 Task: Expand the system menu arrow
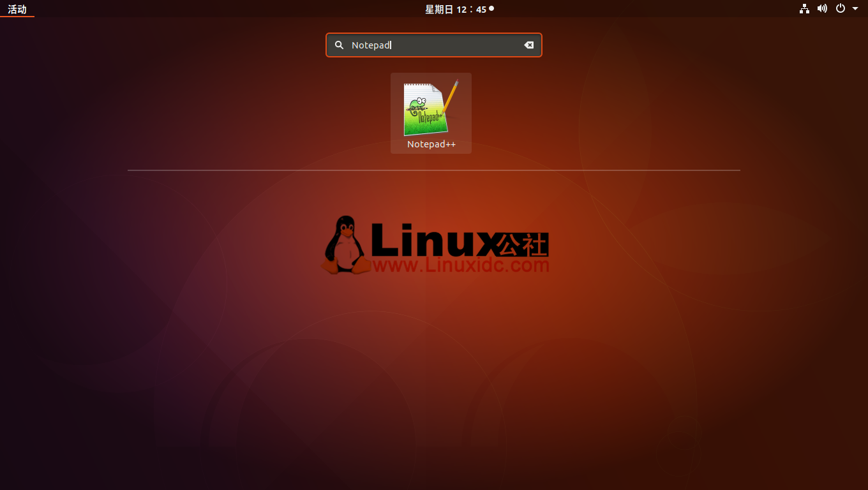(855, 9)
